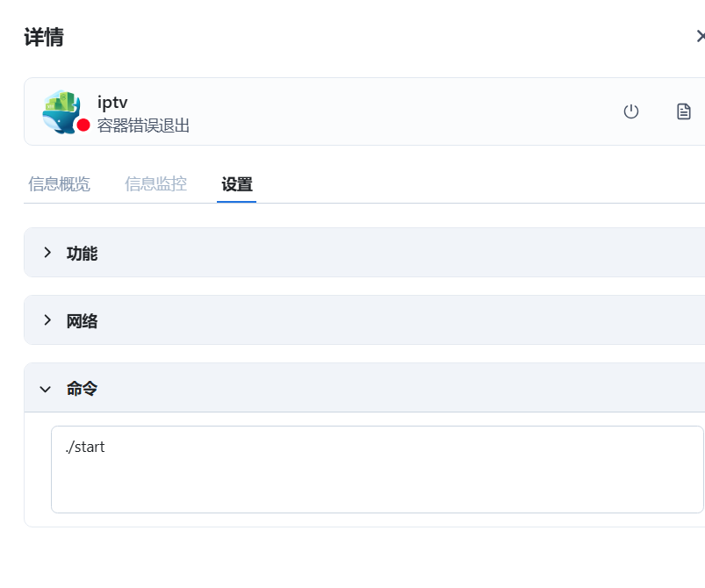
Task: Collapse the 命令 section chevron
Action: pyautogui.click(x=46, y=388)
